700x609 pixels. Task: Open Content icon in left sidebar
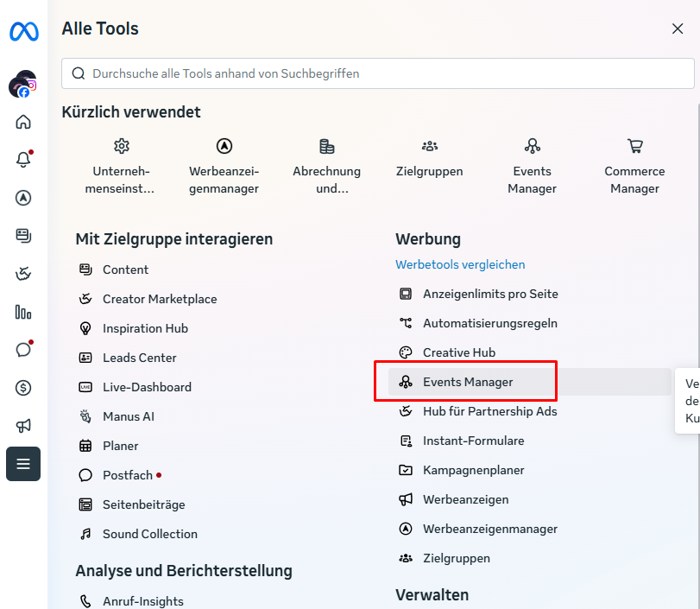(x=23, y=236)
